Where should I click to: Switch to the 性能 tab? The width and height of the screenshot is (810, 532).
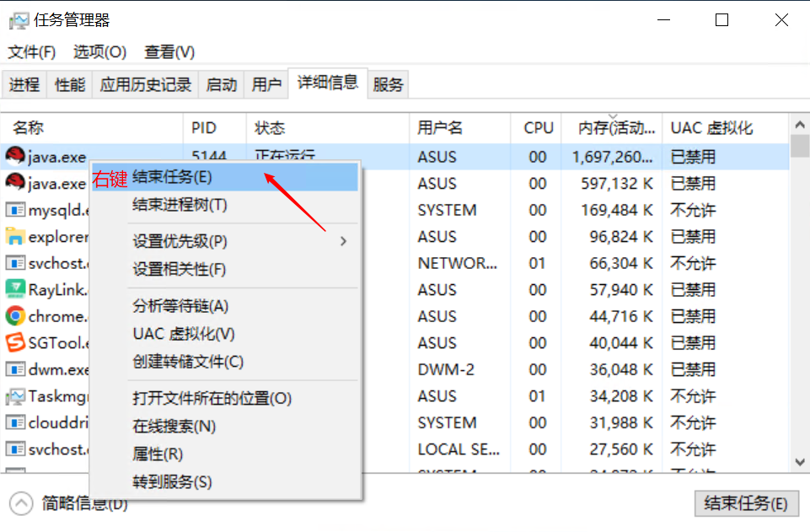[70, 84]
